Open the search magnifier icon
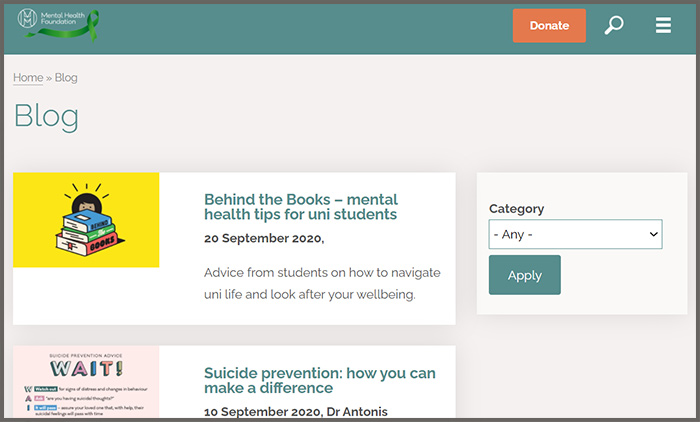This screenshot has height=422, width=700. (x=614, y=25)
